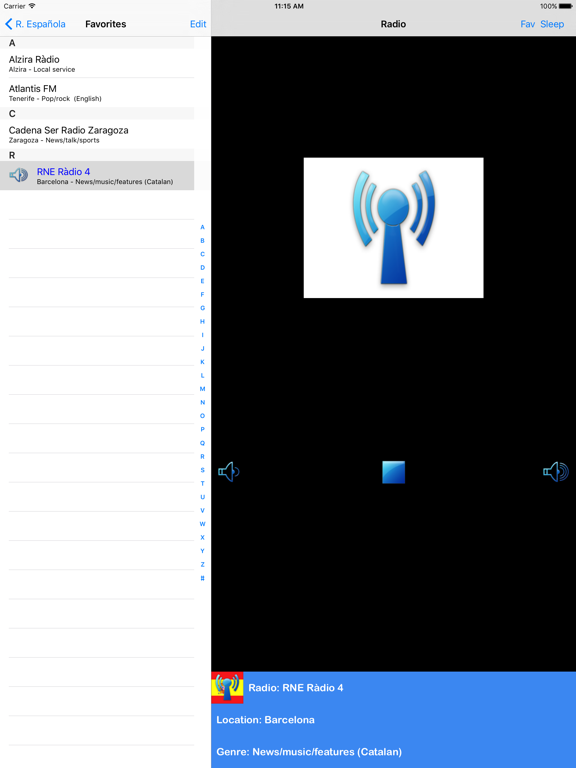
Task: Select RNE Ràdio 4 station
Action: coord(97,175)
